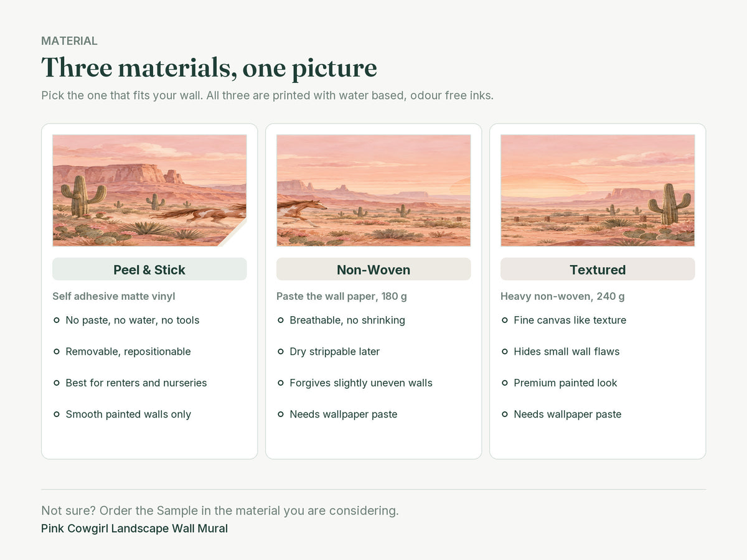Click Self adhesive matte vinyl subtitle
The height and width of the screenshot is (560, 747).
point(114,296)
